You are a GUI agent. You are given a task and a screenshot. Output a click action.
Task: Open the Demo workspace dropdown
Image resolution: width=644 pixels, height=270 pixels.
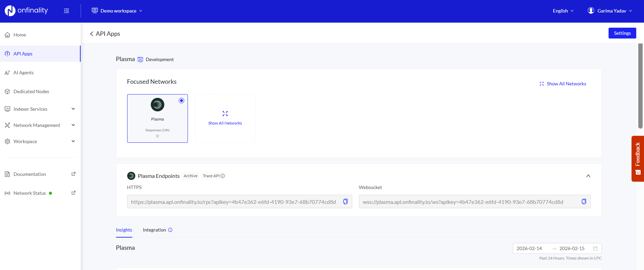coord(117,11)
